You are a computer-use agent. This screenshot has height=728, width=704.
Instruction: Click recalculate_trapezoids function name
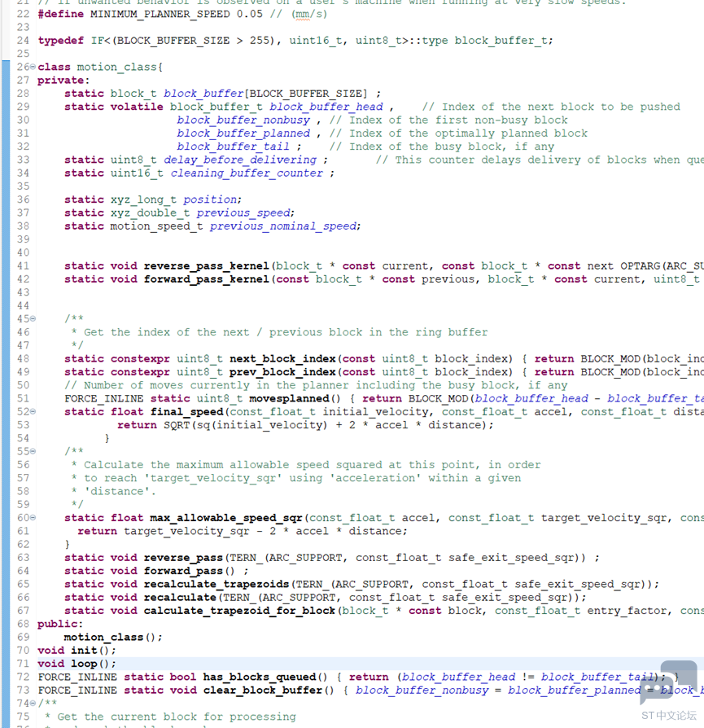coord(216,584)
